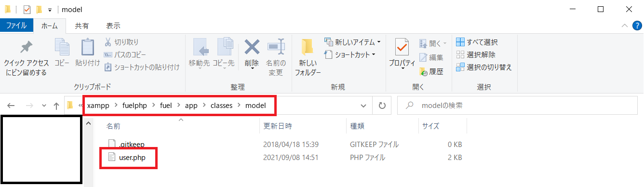
Task: Open Move To (移動先) command
Action: (x=199, y=52)
